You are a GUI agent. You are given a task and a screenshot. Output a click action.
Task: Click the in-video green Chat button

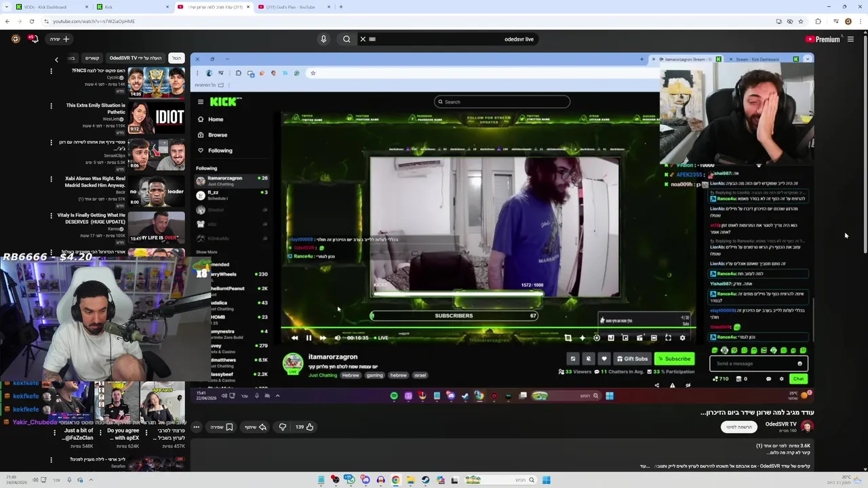tap(799, 379)
